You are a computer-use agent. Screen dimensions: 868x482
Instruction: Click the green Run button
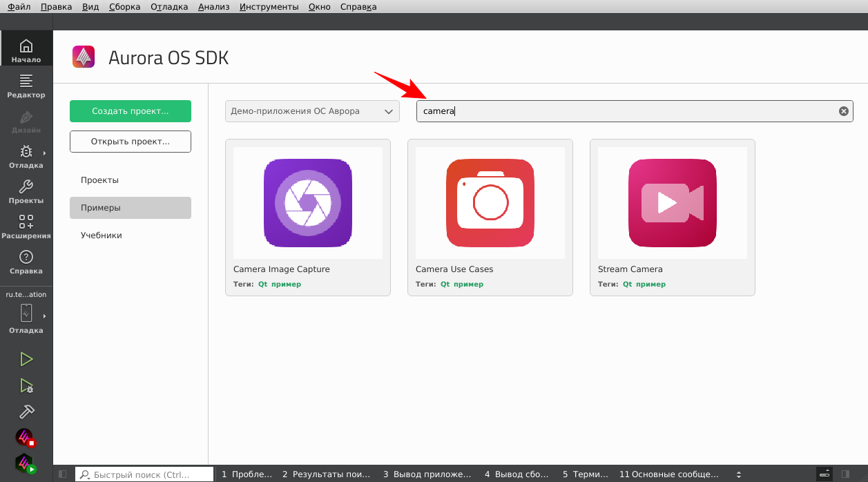(x=26, y=359)
